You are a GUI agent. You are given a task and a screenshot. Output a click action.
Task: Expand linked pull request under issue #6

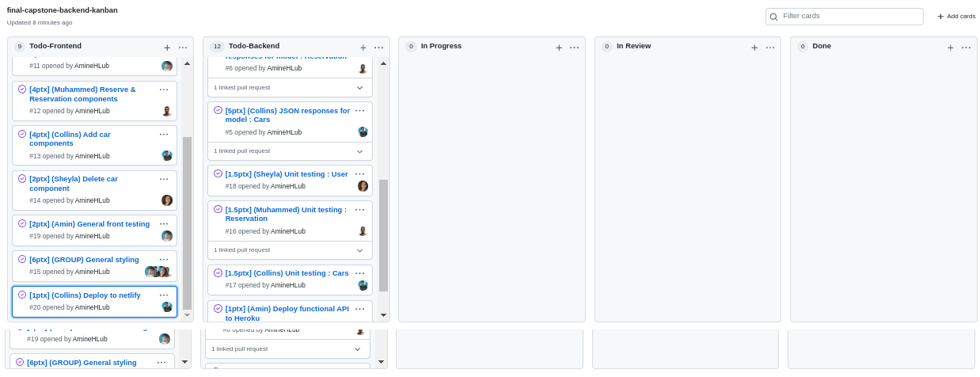(x=359, y=88)
